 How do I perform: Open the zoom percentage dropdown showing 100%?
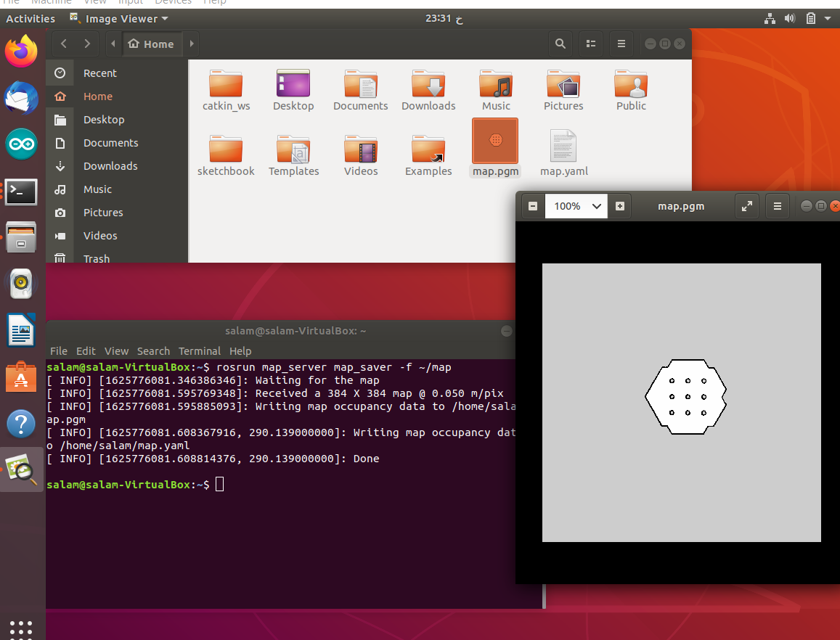tap(576, 205)
